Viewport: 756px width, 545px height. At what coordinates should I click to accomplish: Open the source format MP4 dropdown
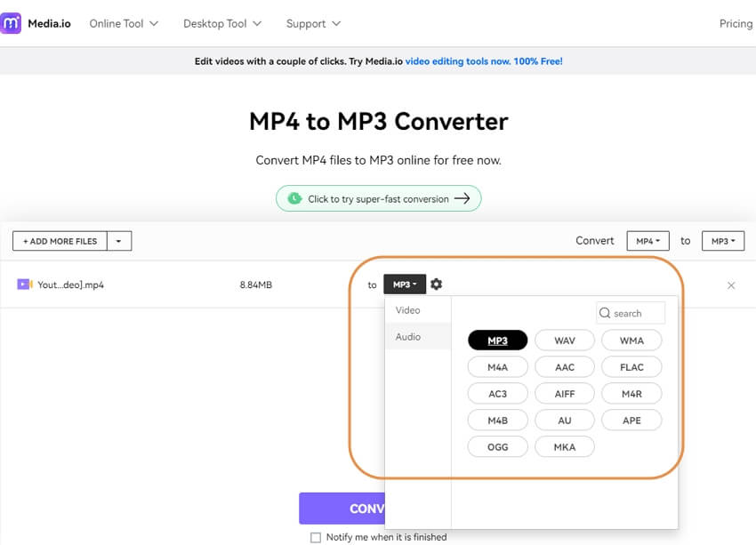pyautogui.click(x=647, y=241)
